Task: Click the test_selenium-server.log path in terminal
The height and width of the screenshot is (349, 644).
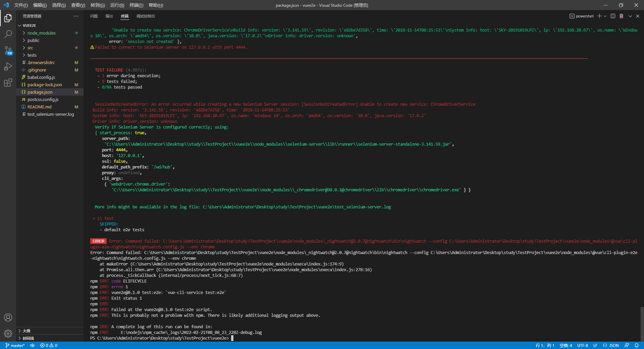Action: pos(297,207)
